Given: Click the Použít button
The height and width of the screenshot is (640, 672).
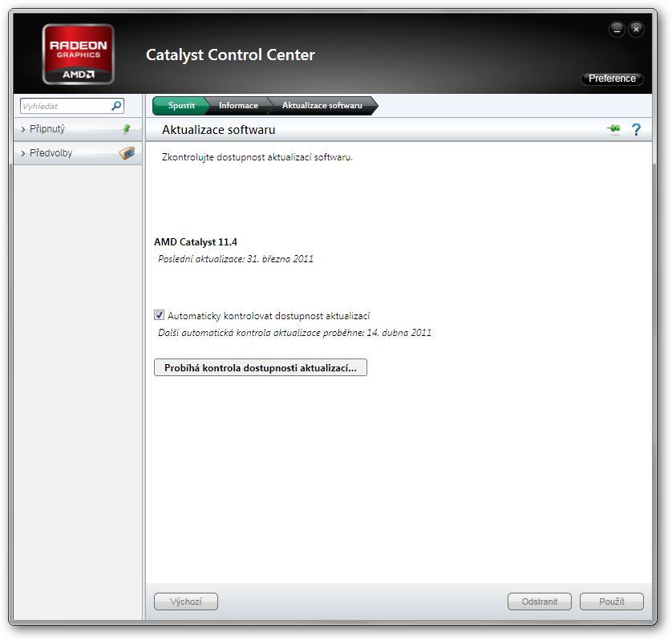Looking at the screenshot, I should pos(612,602).
